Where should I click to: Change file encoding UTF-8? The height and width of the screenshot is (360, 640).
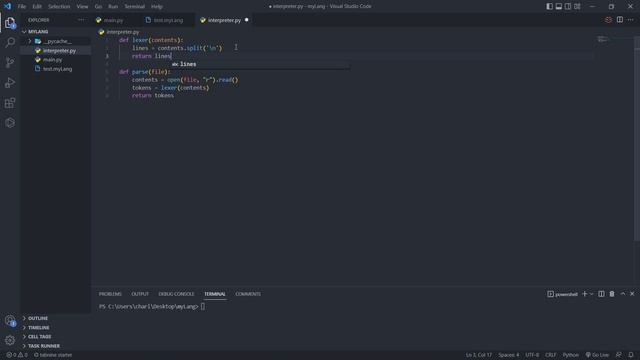click(532, 355)
